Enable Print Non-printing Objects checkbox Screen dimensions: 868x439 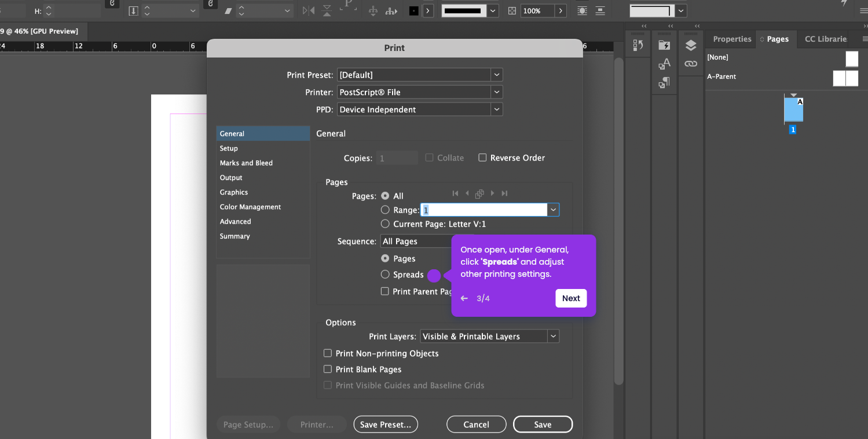pyautogui.click(x=328, y=353)
